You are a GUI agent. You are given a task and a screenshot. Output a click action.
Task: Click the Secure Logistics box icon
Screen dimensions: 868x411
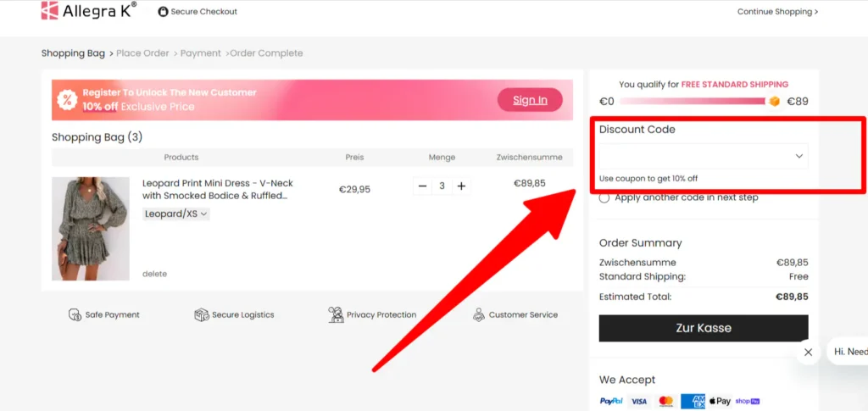(202, 314)
